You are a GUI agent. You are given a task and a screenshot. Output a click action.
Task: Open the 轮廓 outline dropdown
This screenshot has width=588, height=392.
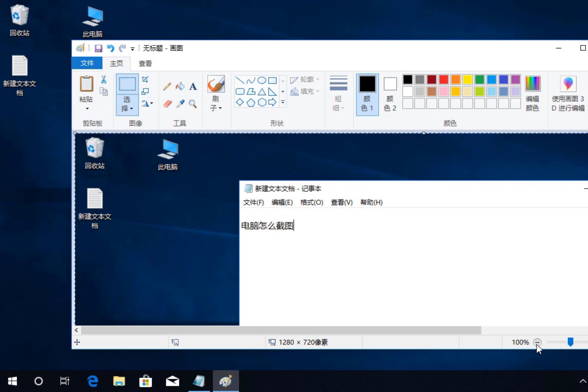pyautogui.click(x=305, y=79)
